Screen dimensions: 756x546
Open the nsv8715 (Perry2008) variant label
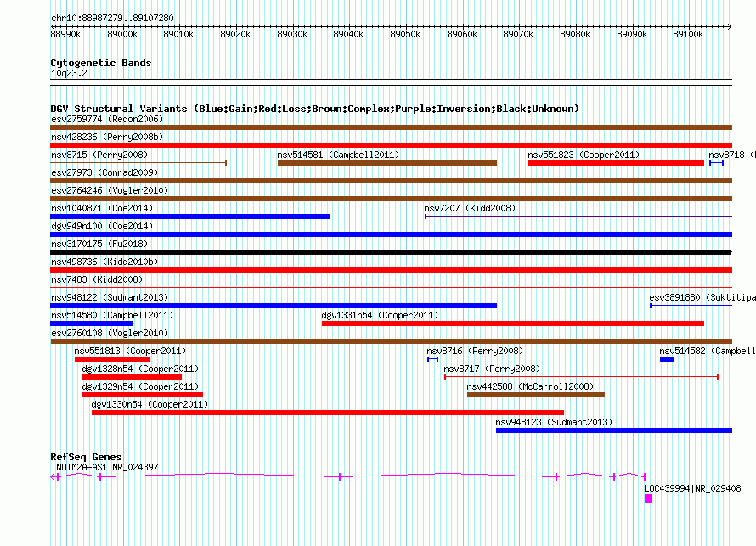(99, 155)
